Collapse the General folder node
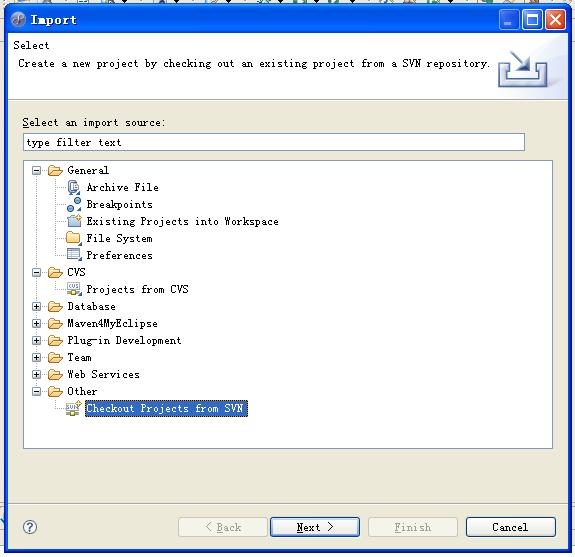The height and width of the screenshot is (557, 575). click(36, 171)
